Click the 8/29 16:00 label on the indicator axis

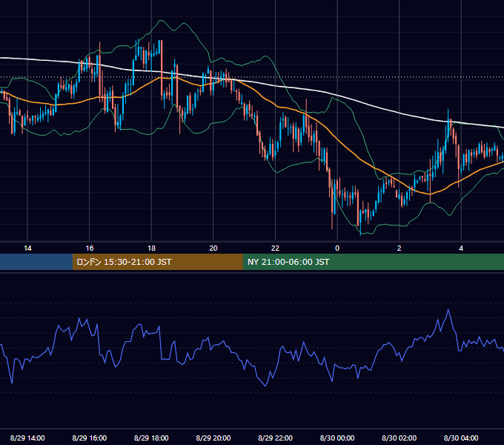click(90, 438)
